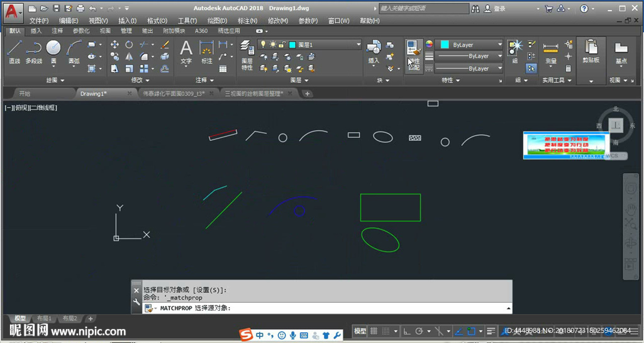
Task: Click the [设置(S)] command option
Action: pos(209,290)
